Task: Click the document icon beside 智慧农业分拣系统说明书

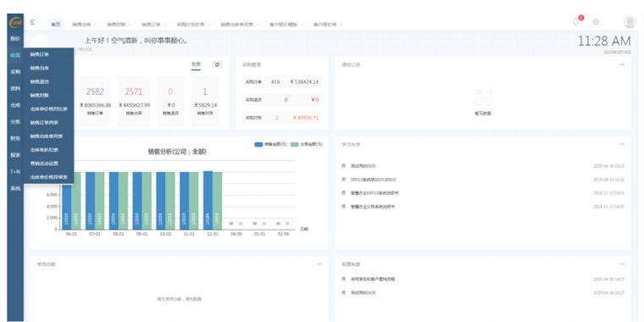Action: point(344,207)
